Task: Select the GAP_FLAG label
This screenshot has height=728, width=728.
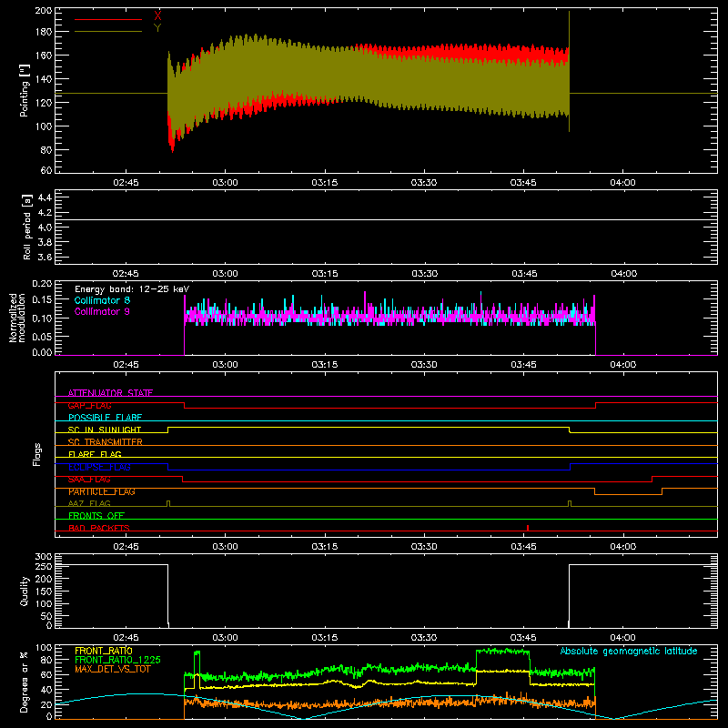Action: (89, 405)
